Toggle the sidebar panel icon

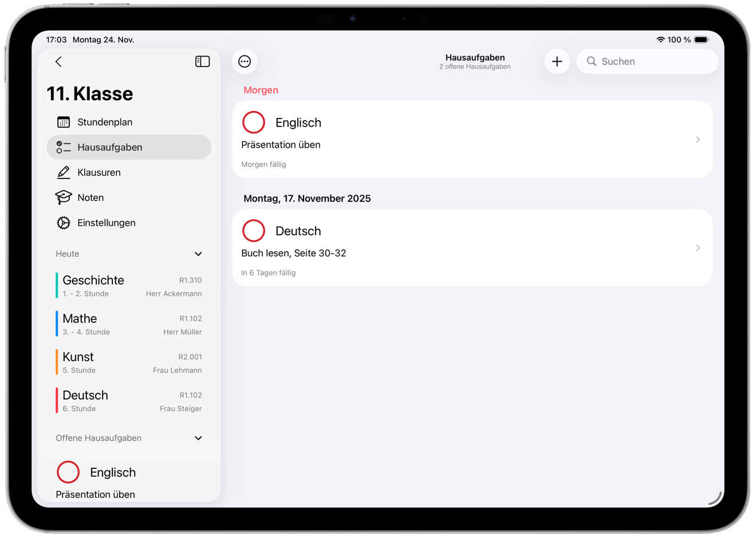click(202, 62)
